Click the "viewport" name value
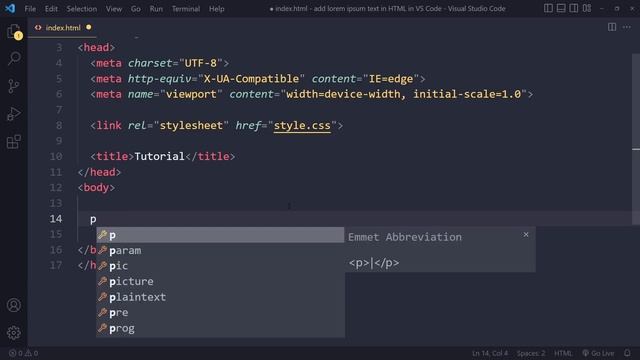Image resolution: width=640 pixels, height=360 pixels. point(191,94)
